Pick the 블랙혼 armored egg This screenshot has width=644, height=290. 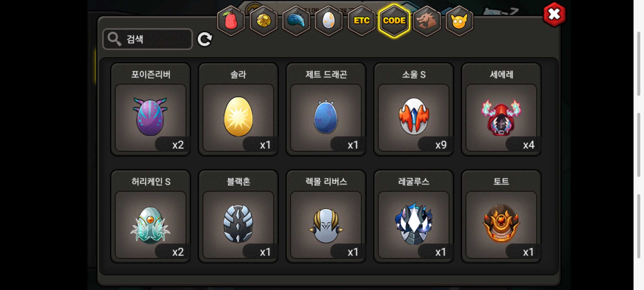tap(238, 216)
